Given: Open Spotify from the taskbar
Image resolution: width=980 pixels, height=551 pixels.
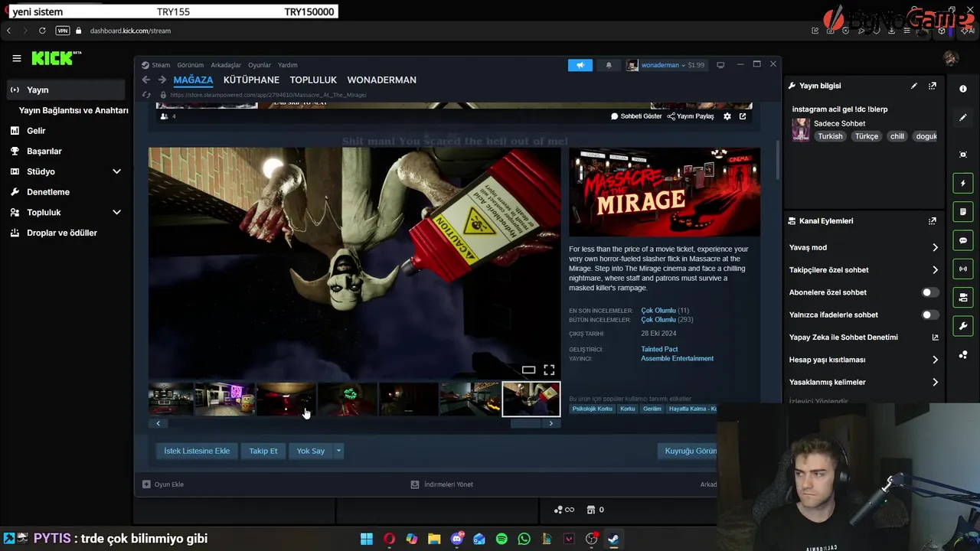Looking at the screenshot, I should (501, 539).
